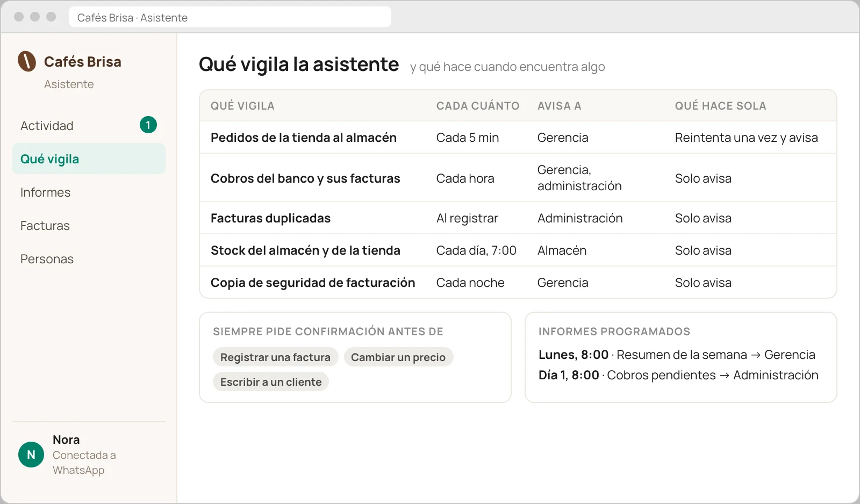Go to Informes in the sidebar
Image resolution: width=860 pixels, height=504 pixels.
[89, 192]
